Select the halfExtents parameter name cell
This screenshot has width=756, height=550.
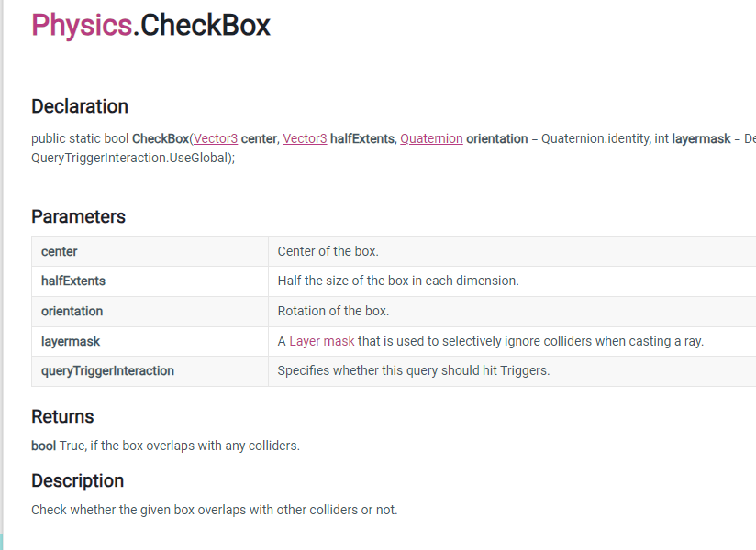coord(73,280)
